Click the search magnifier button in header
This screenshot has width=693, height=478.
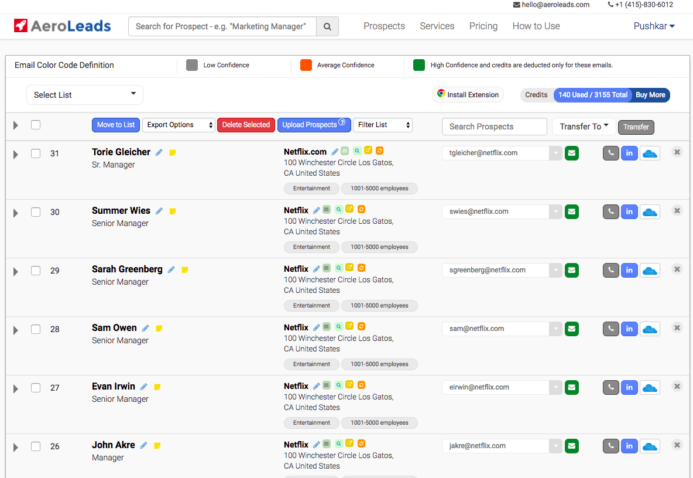coord(328,27)
